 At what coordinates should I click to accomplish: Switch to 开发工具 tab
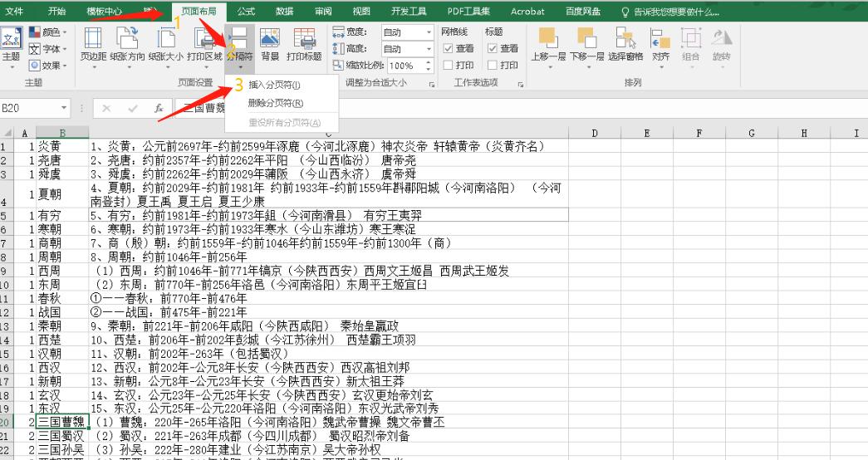click(409, 11)
